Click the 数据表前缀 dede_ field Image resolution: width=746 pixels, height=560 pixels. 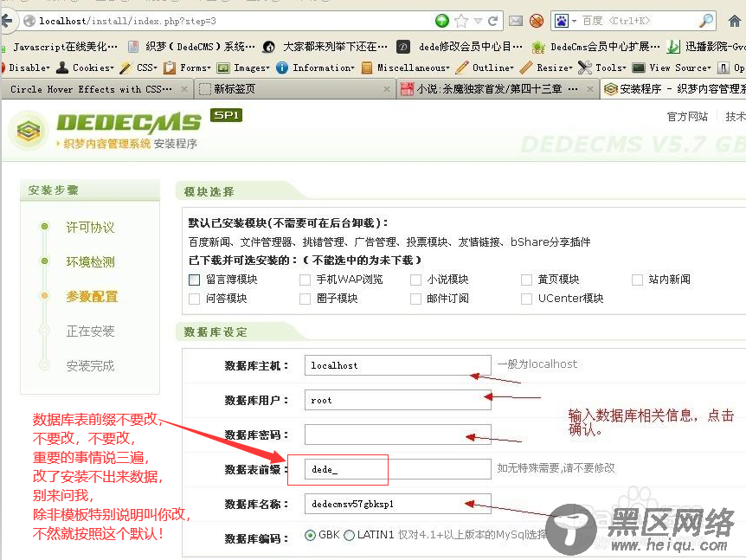(398, 469)
